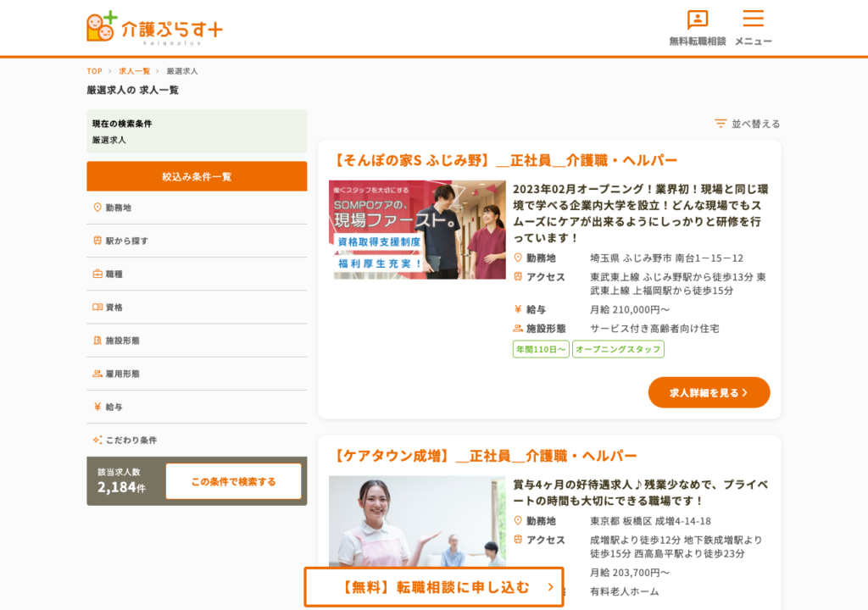The image size is (868, 610).
Task: Expand the 雇用形態 filter row
Action: [x=197, y=374]
